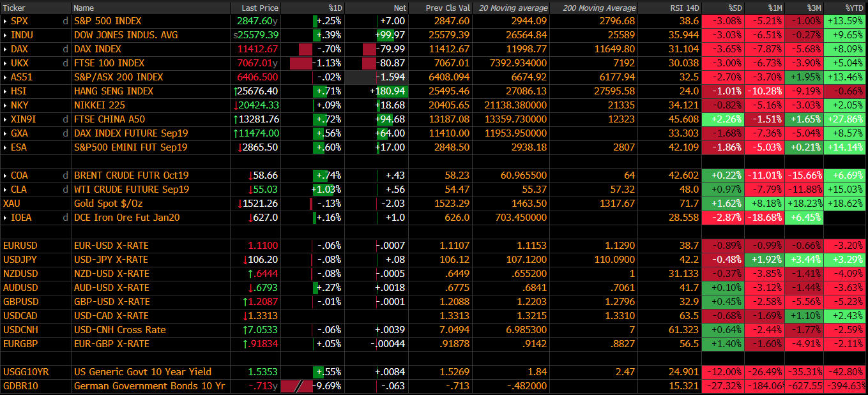Expand the INDU ticker row arrow
Image resolution: width=868 pixels, height=395 pixels.
coord(5,35)
